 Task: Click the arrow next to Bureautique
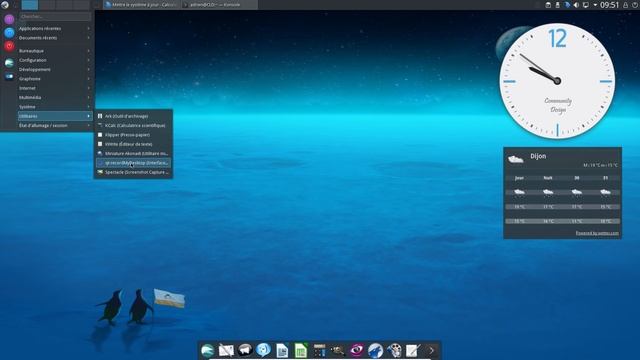(89, 51)
